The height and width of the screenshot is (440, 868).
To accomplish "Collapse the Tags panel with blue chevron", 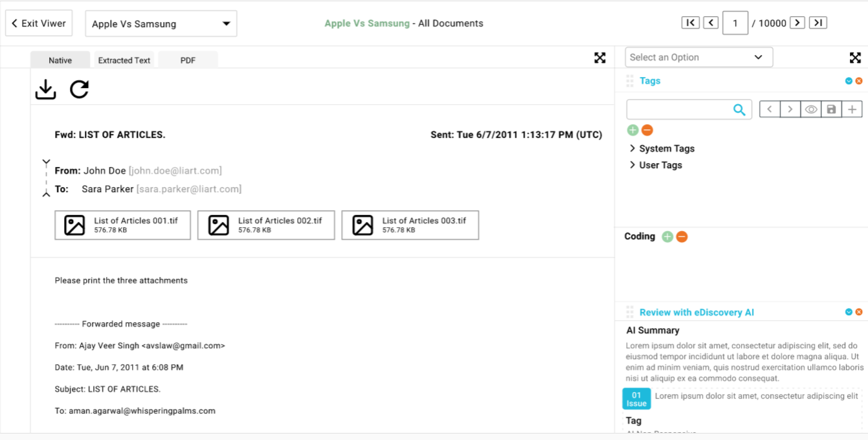I will [849, 81].
